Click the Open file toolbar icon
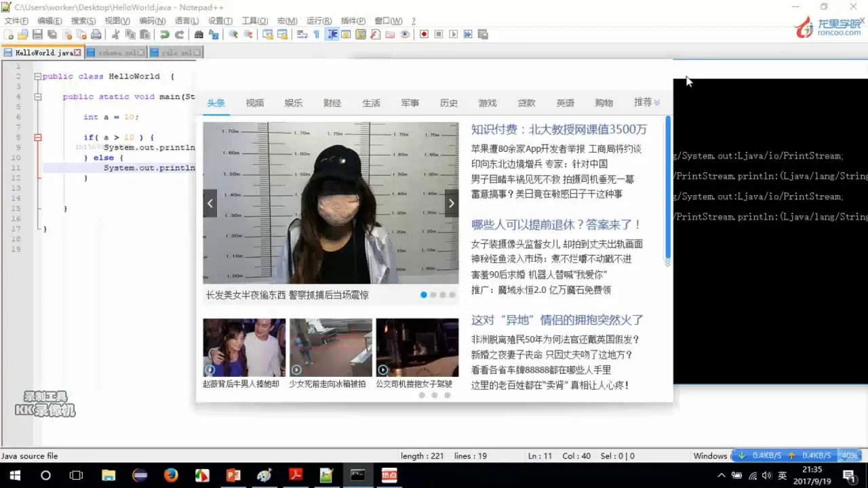 pos(22,35)
